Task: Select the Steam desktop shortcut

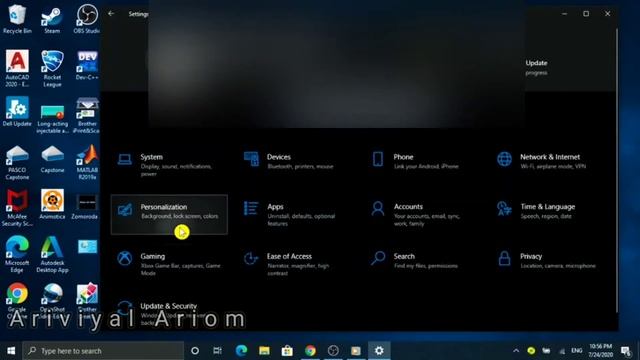Action: 52,20
